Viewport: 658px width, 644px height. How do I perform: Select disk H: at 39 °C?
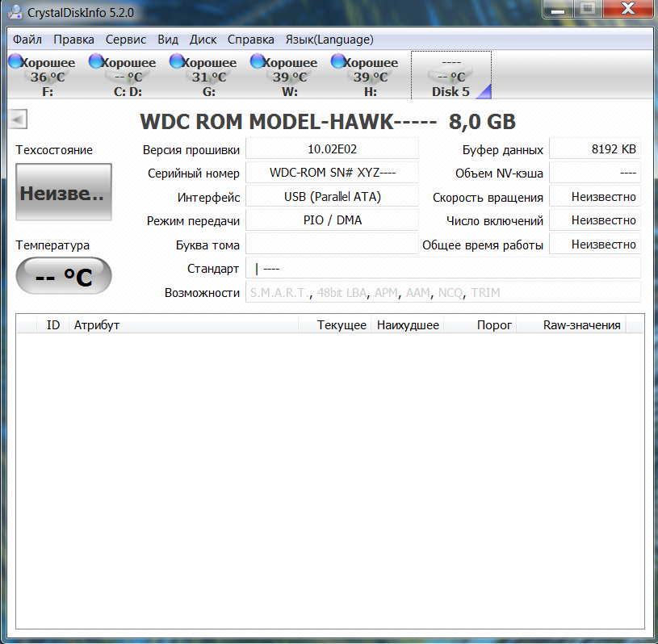pyautogui.click(x=370, y=76)
